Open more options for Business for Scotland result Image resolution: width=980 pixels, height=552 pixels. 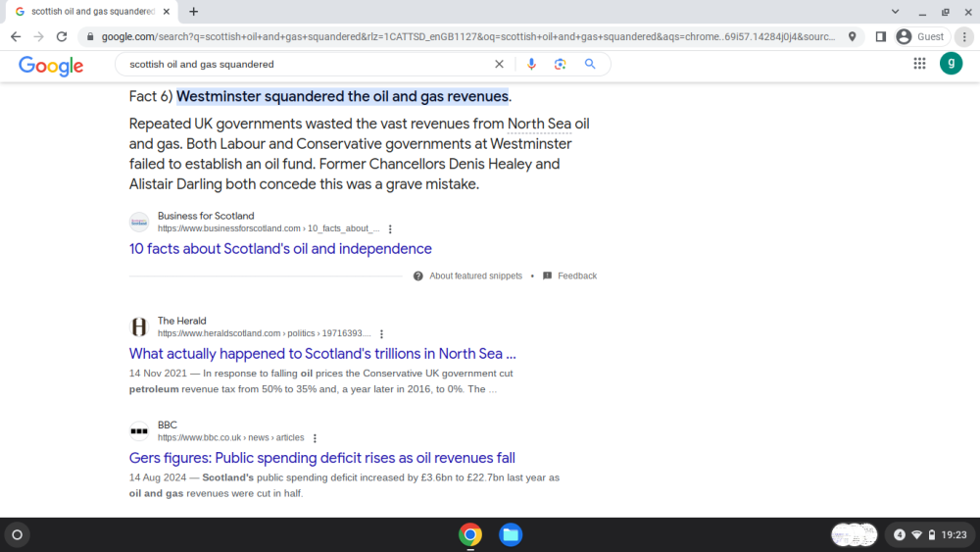390,228
